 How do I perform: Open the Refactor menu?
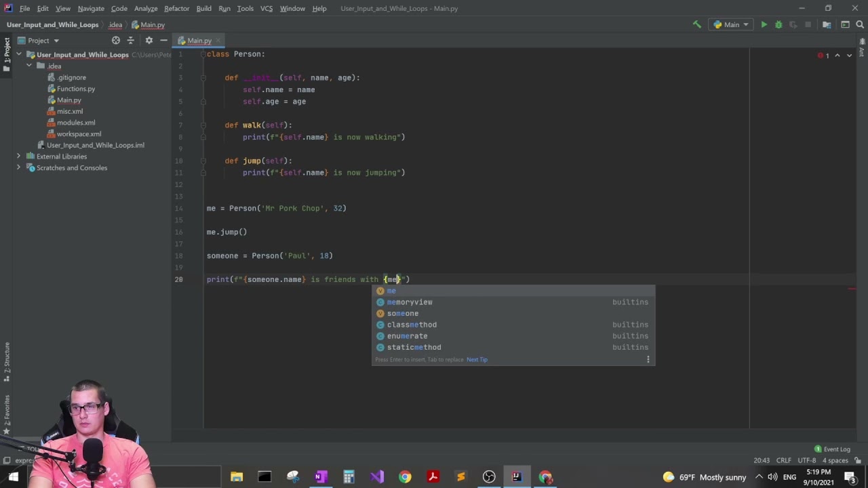click(x=176, y=8)
